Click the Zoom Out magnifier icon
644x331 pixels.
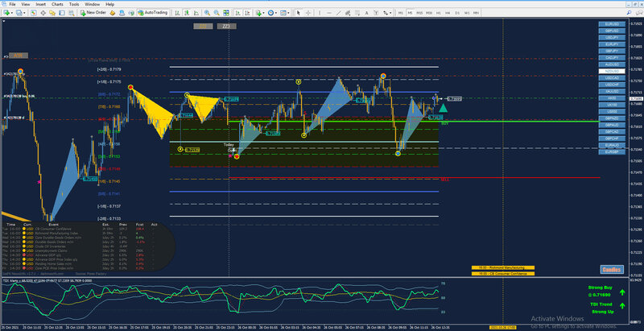(x=217, y=13)
